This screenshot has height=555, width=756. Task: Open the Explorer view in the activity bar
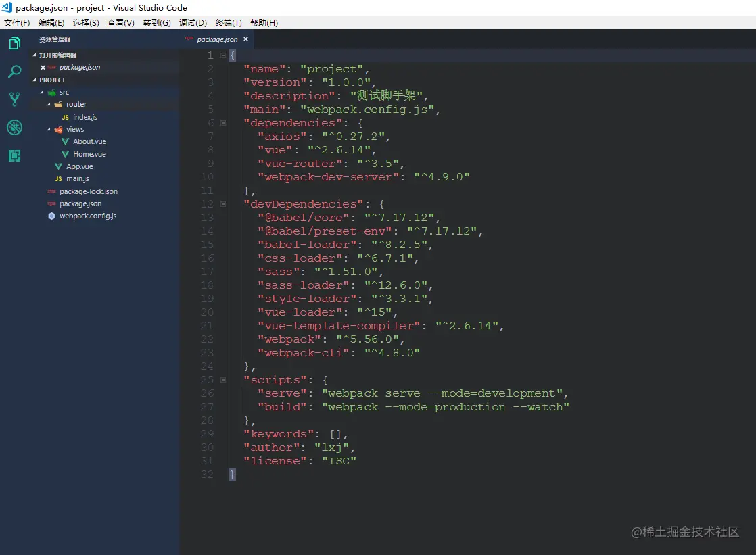click(14, 43)
